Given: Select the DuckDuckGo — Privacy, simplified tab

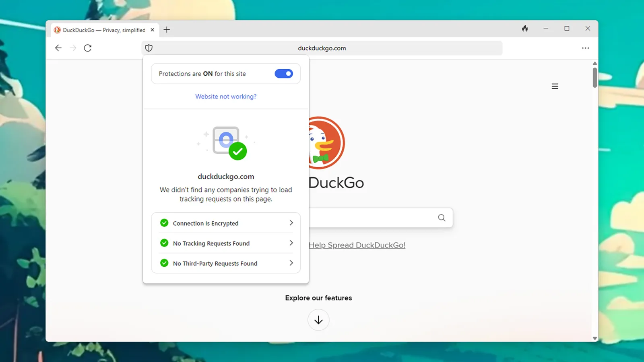Looking at the screenshot, I should (x=105, y=30).
